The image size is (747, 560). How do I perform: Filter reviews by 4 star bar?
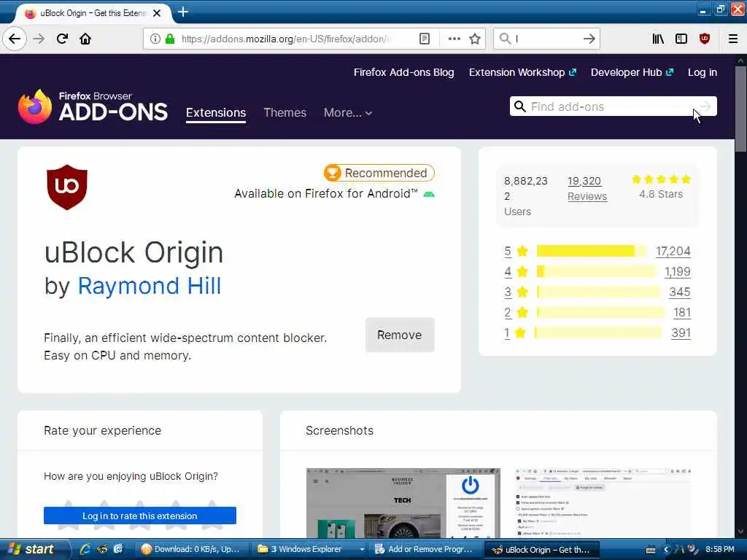(x=596, y=271)
